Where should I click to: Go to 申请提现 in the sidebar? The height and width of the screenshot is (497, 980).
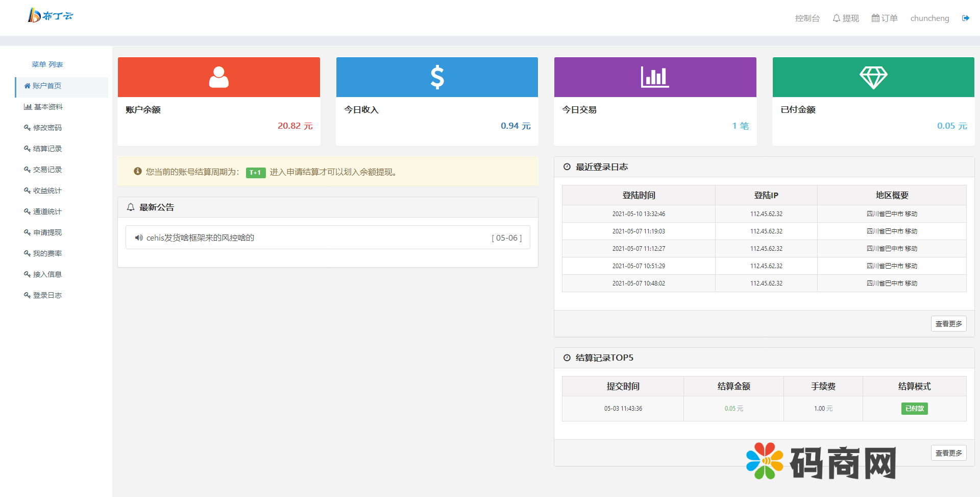pyautogui.click(x=47, y=232)
